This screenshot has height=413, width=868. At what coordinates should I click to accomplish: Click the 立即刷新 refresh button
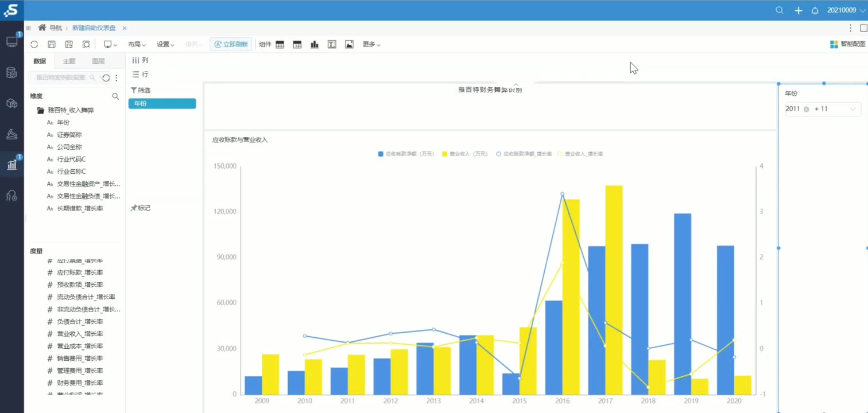pos(231,44)
